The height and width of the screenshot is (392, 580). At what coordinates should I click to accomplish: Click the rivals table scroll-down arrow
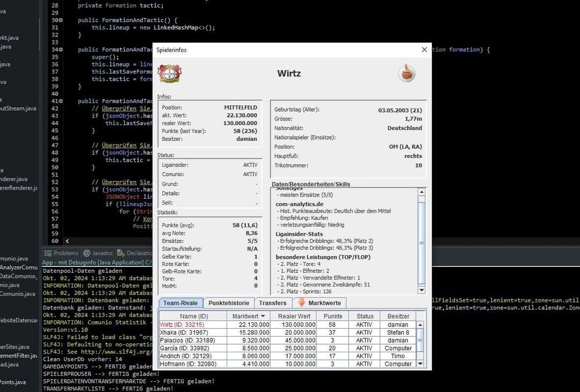pyautogui.click(x=420, y=364)
